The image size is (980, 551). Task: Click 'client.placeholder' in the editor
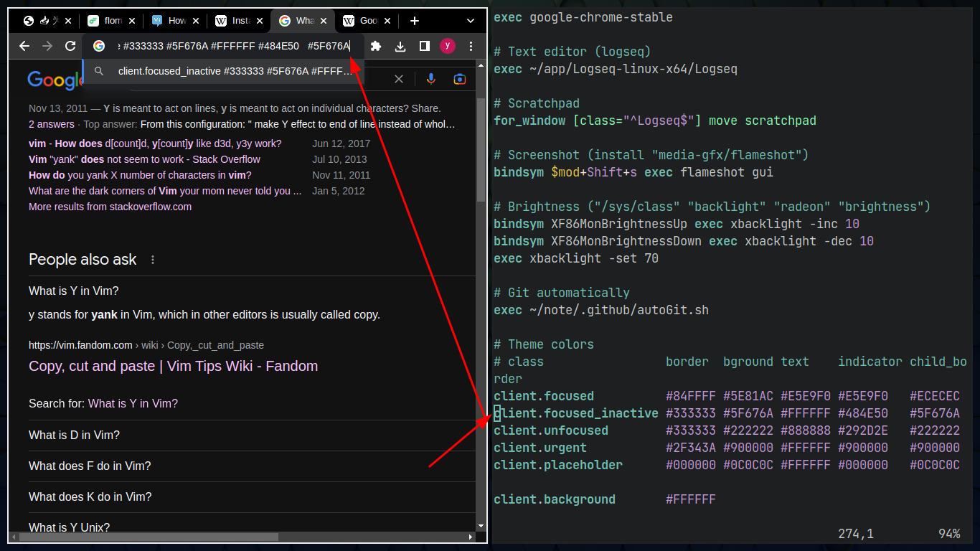click(558, 465)
